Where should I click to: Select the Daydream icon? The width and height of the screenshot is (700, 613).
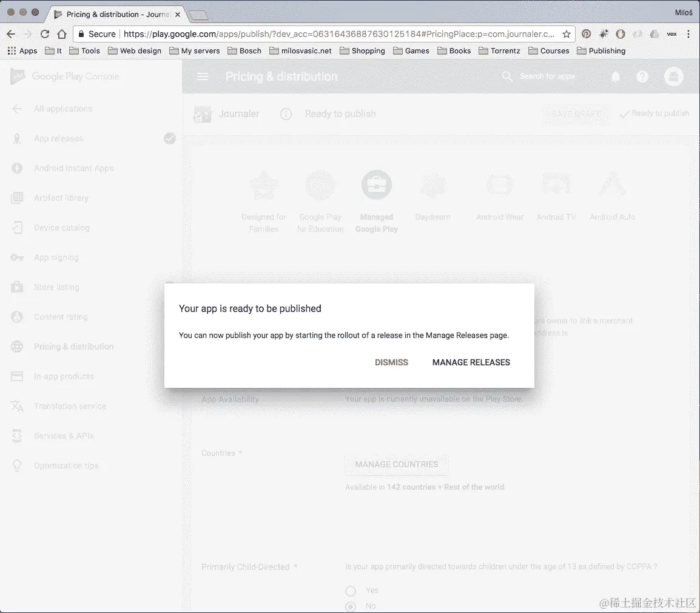point(432,185)
